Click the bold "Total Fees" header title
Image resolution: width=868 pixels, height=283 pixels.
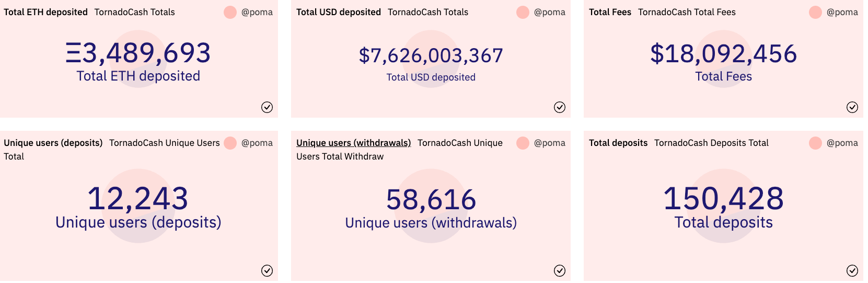tap(610, 12)
